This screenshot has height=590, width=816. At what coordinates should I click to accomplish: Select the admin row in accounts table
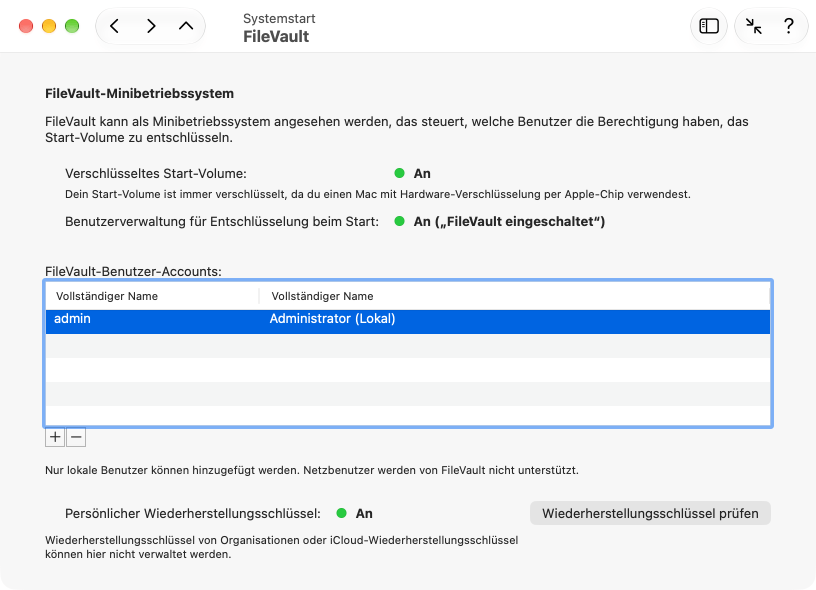[408, 322]
